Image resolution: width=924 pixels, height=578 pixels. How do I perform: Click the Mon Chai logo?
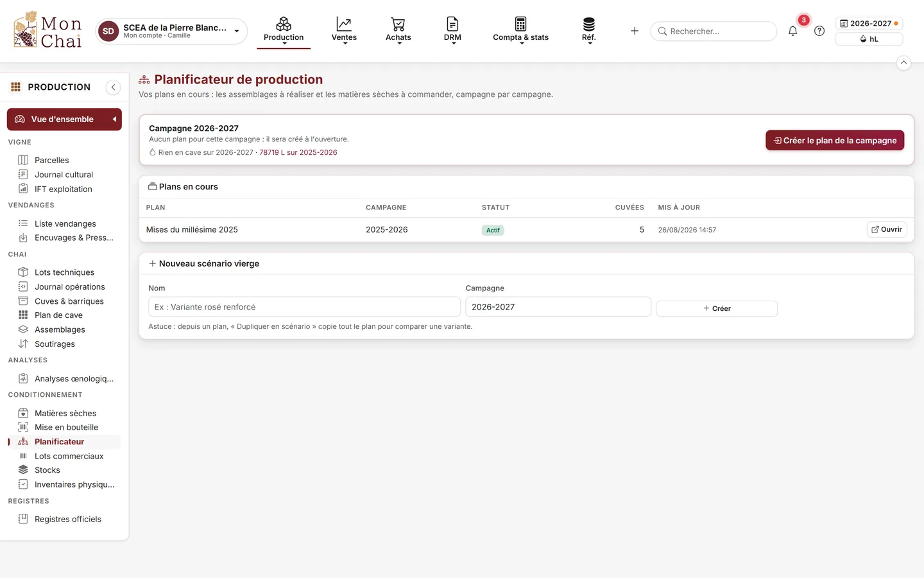(48, 30)
